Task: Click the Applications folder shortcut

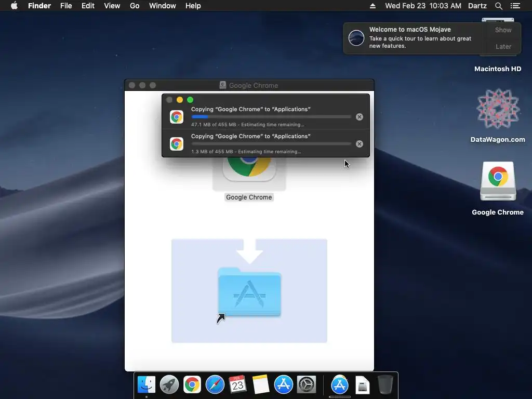Action: 249,292
